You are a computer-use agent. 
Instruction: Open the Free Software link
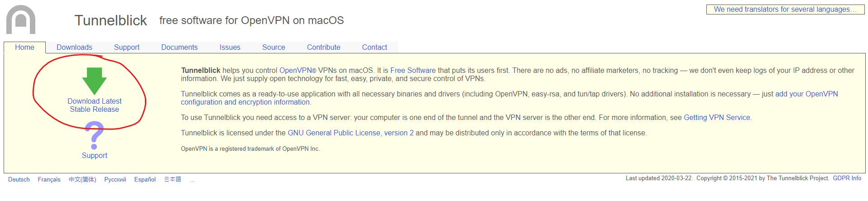point(413,70)
